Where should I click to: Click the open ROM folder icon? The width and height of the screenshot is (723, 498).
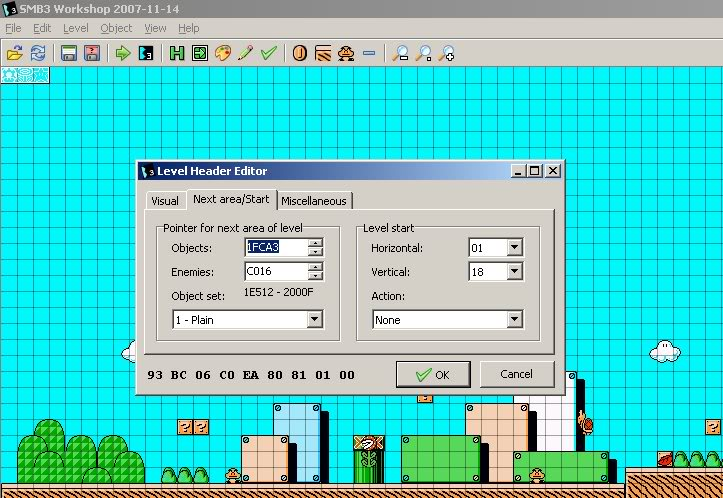coord(14,53)
